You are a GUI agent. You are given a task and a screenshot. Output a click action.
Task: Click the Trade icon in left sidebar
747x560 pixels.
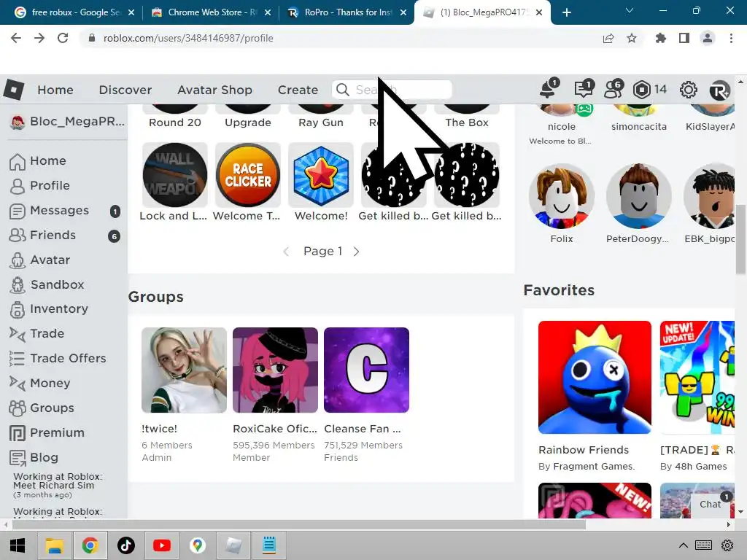[18, 334]
